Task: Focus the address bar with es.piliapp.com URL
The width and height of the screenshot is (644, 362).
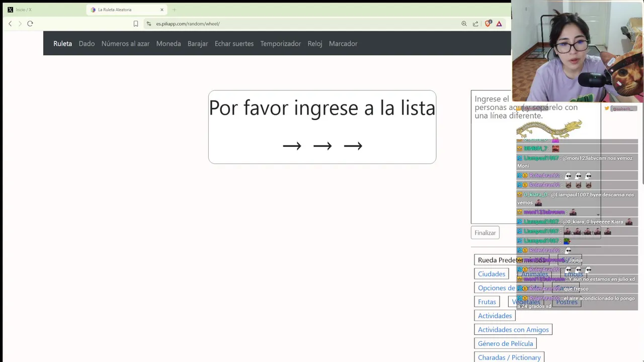Action: point(302,24)
